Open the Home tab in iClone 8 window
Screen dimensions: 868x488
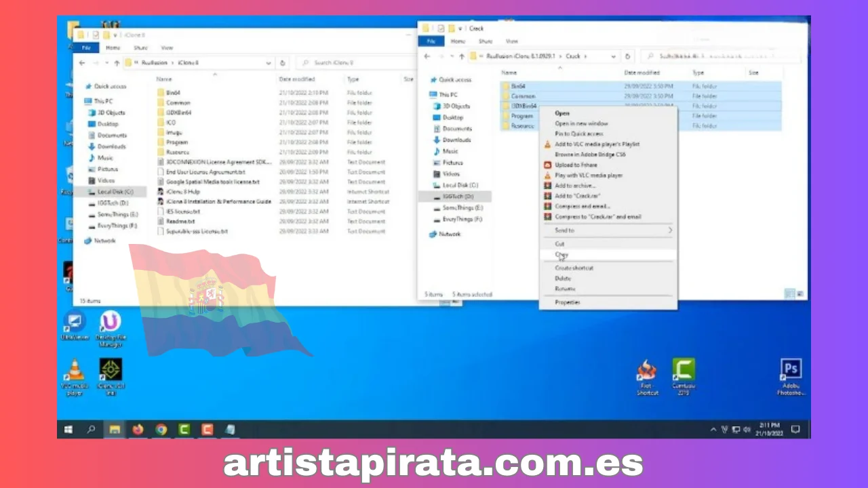pos(113,47)
